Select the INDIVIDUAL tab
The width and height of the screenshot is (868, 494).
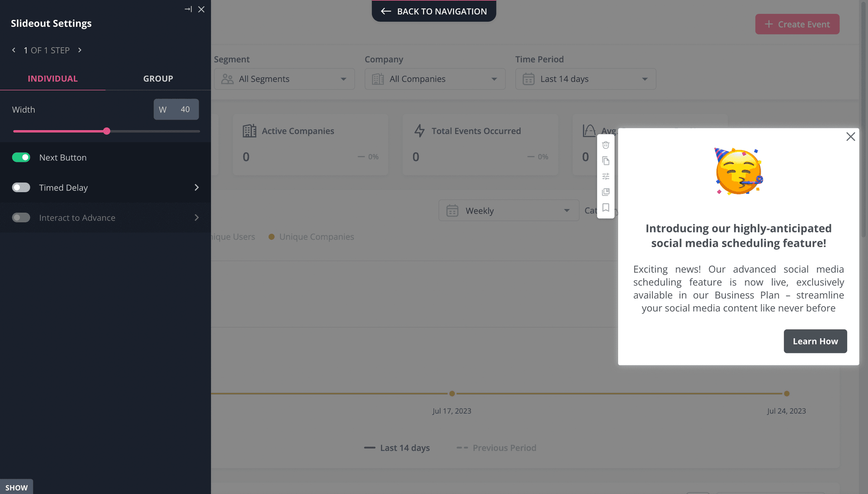(53, 79)
